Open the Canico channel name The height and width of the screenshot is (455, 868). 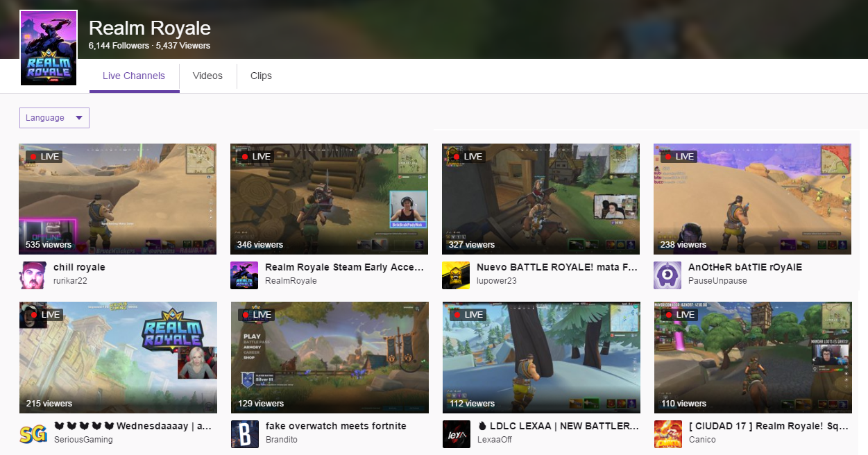click(x=702, y=440)
